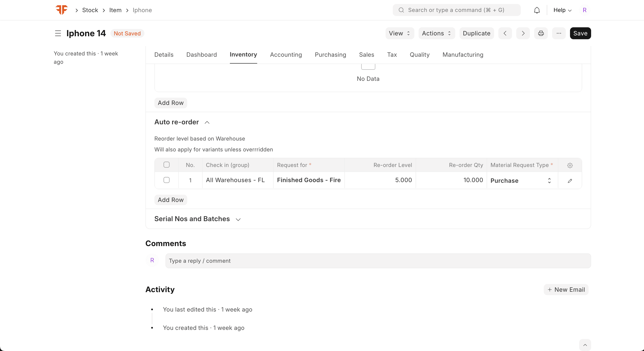Go to previous item record

[x=505, y=33]
